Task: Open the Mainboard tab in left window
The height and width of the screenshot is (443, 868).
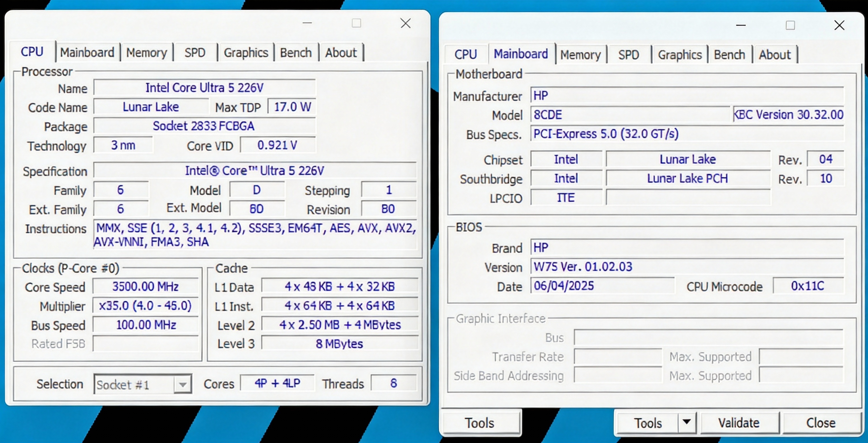Action: click(x=87, y=52)
